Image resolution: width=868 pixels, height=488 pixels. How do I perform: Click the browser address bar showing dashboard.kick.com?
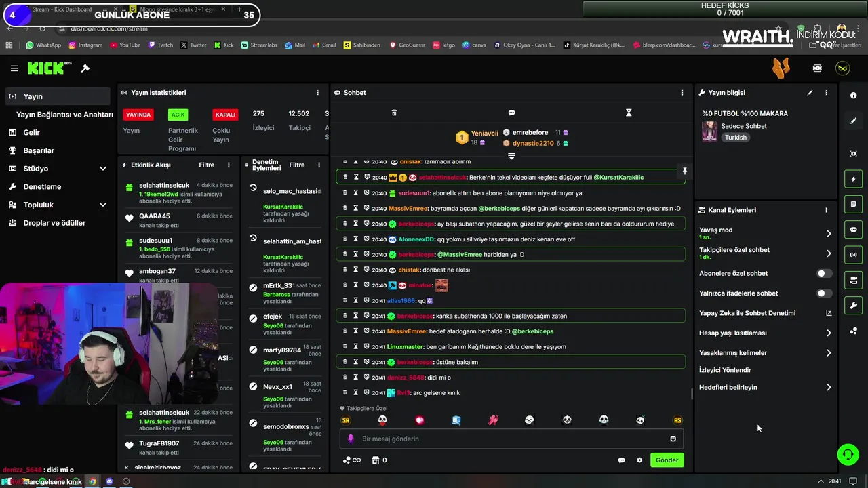[108, 28]
